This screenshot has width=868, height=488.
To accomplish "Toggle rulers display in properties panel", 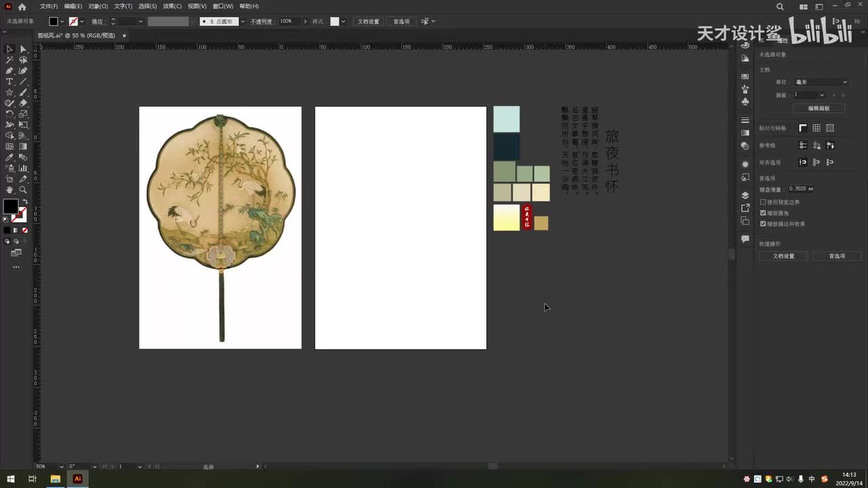I will click(803, 128).
